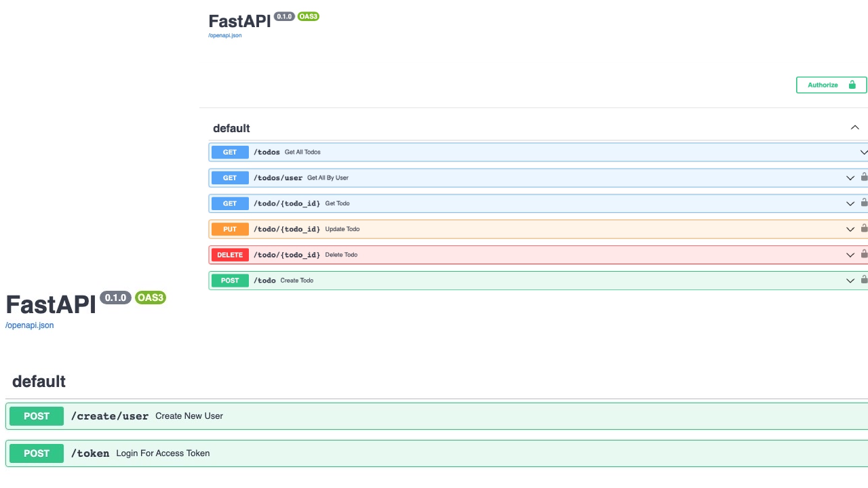
Task: Click the 0.1.0 version badge
Action: pos(283,16)
